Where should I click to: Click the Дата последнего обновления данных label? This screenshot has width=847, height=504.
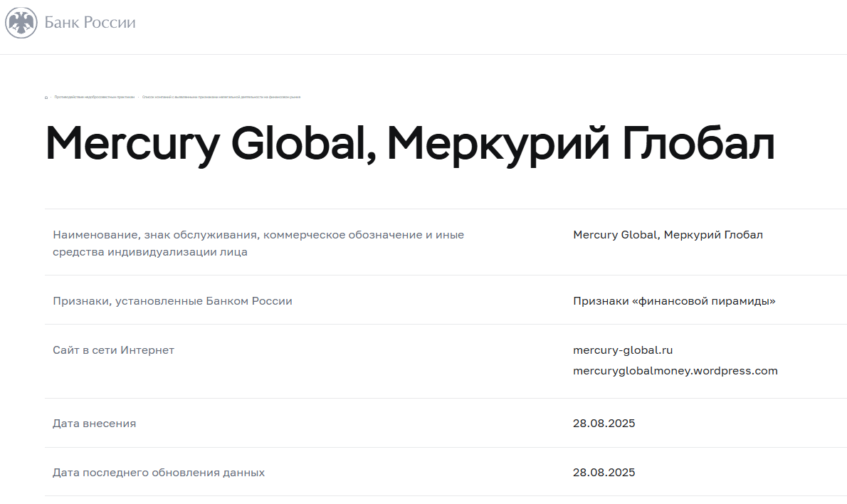(159, 473)
